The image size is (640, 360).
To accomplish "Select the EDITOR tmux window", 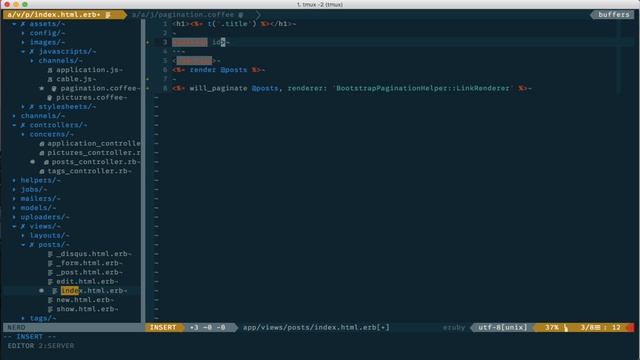I will coord(20,346).
